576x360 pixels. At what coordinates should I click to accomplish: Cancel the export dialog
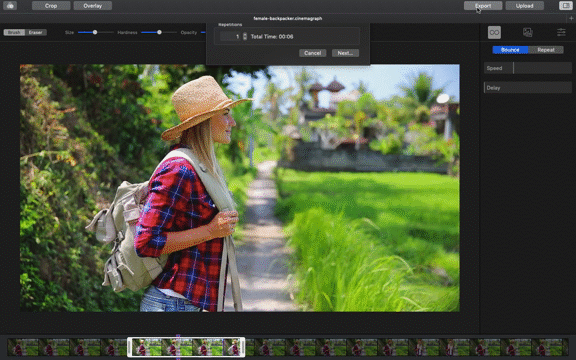coord(312,53)
